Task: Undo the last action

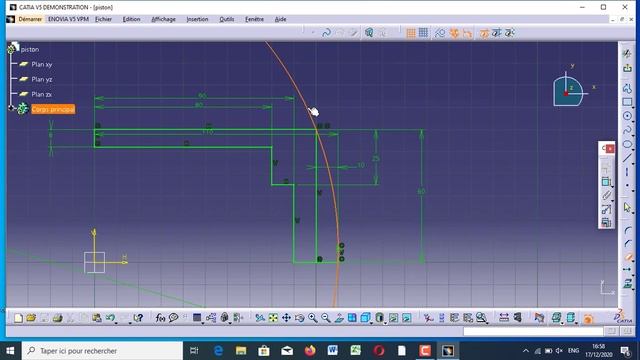Action: tap(110, 318)
